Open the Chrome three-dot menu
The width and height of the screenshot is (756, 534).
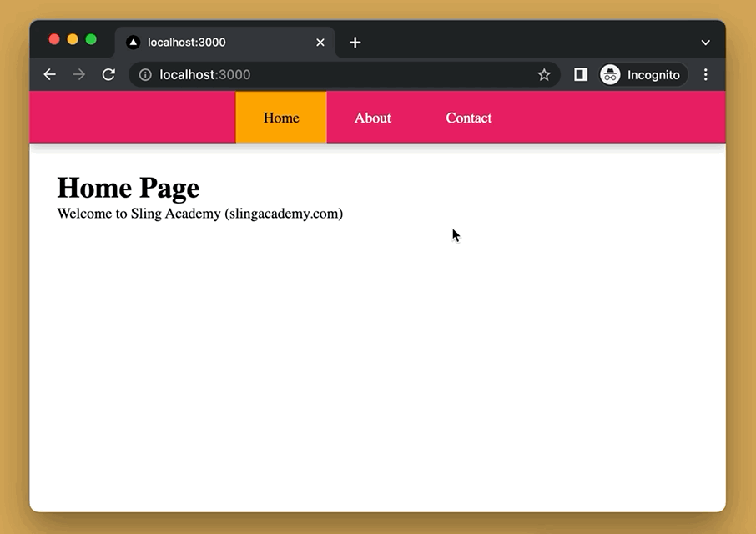click(x=705, y=75)
